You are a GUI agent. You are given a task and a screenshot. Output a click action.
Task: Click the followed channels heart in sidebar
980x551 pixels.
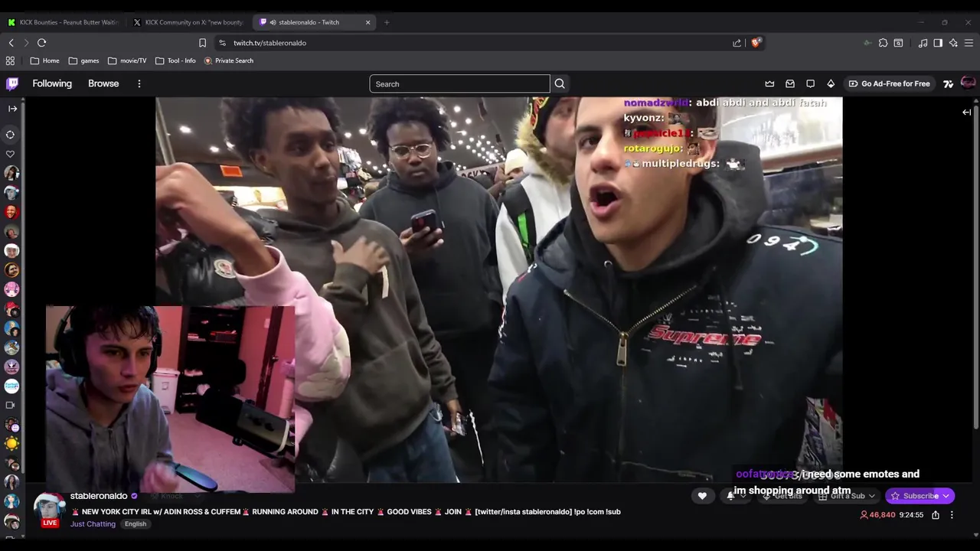[11, 154]
